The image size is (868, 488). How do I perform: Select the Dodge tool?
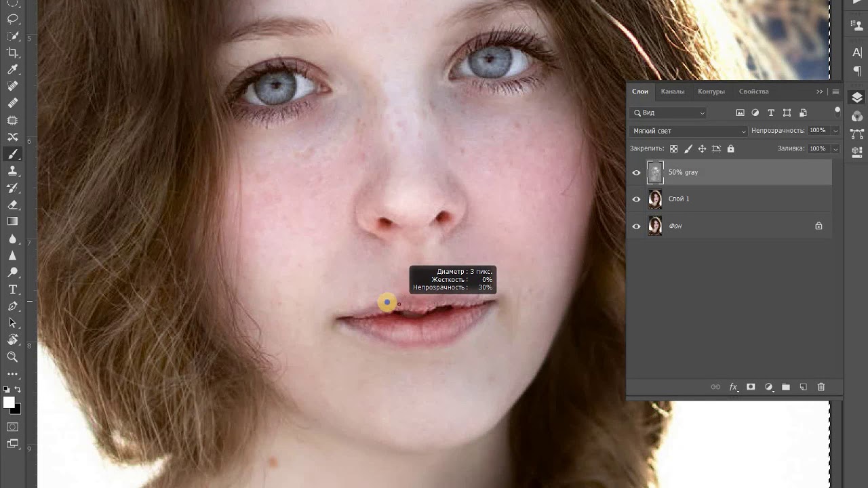click(12, 272)
